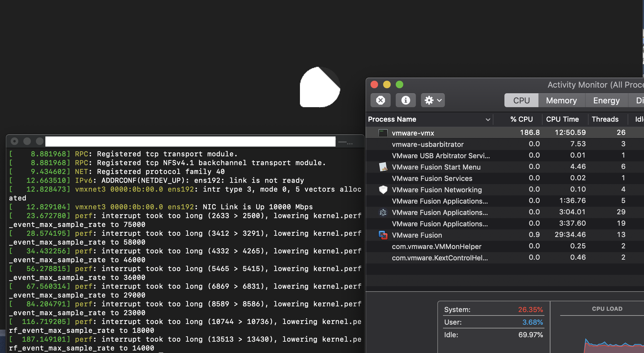Viewport: 644px width, 353px height.
Task: Select the vmware-usbarbitrator process row
Action: [x=428, y=144]
